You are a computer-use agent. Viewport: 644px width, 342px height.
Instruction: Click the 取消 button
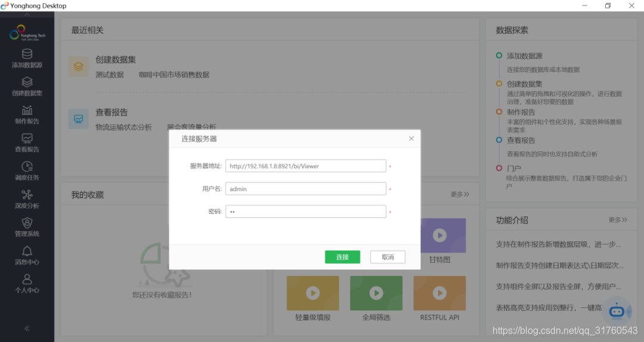coord(388,257)
